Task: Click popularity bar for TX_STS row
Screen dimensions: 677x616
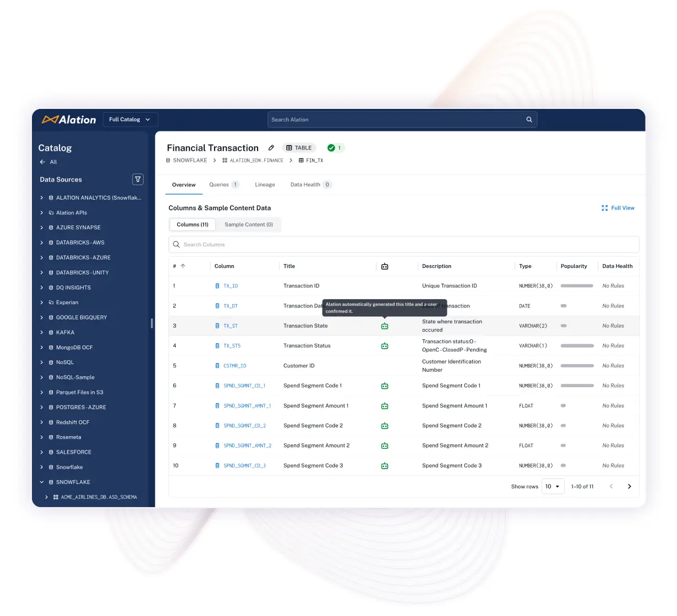Action: pos(577,346)
